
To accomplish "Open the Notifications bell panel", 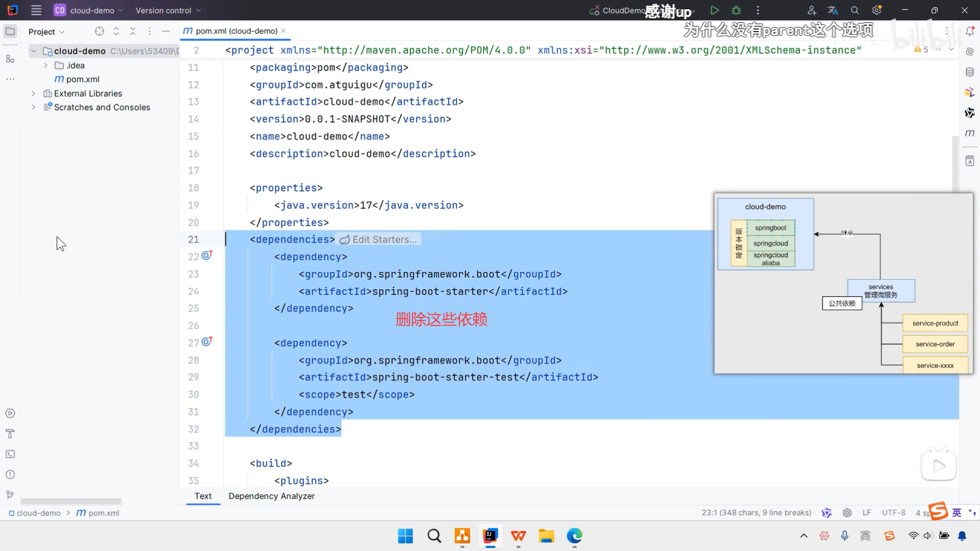I will click(970, 32).
